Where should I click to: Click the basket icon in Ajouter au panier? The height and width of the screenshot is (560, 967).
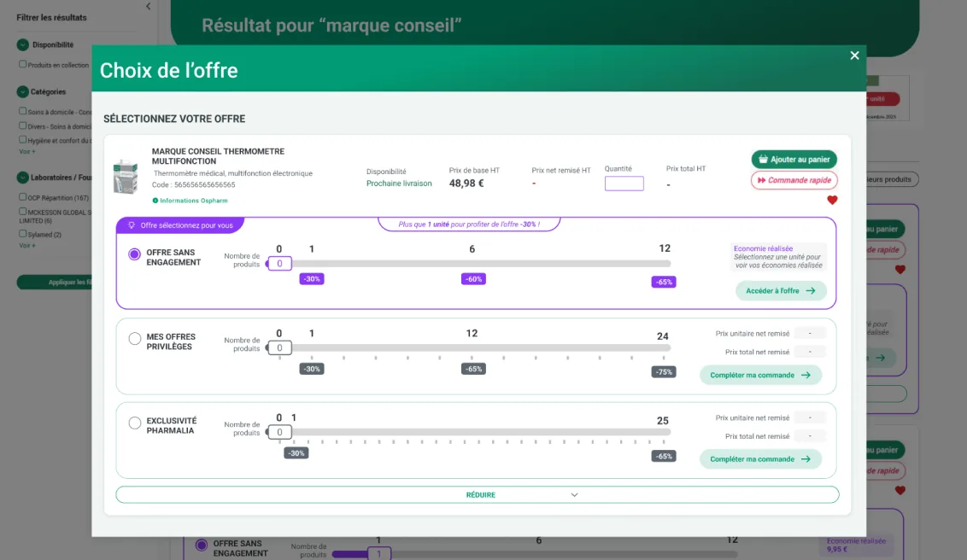[763, 159]
